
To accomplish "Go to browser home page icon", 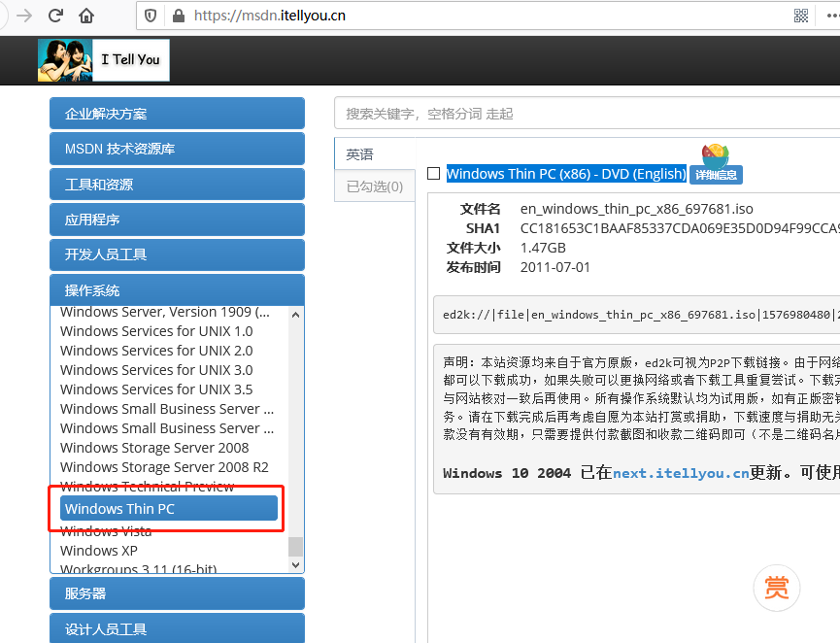I will [86, 16].
